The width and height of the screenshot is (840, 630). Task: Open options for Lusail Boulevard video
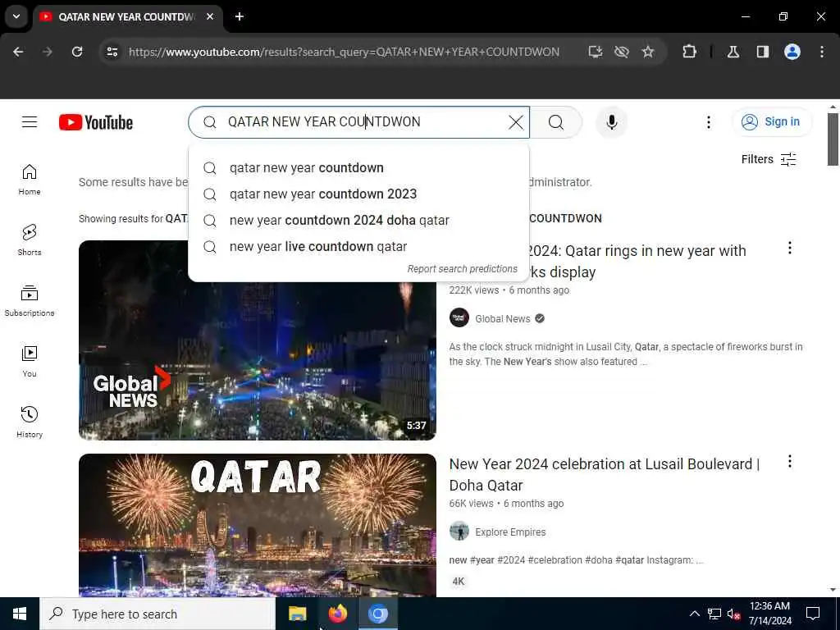[790, 462]
